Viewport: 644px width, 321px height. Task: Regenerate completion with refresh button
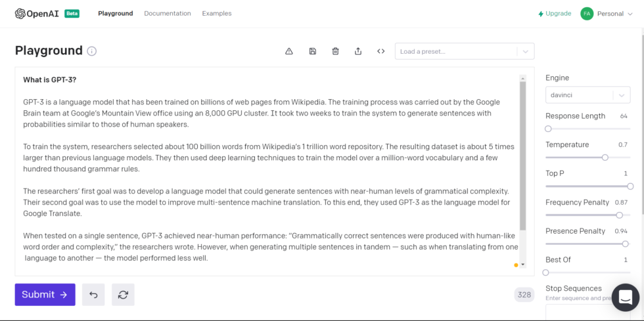[123, 295]
